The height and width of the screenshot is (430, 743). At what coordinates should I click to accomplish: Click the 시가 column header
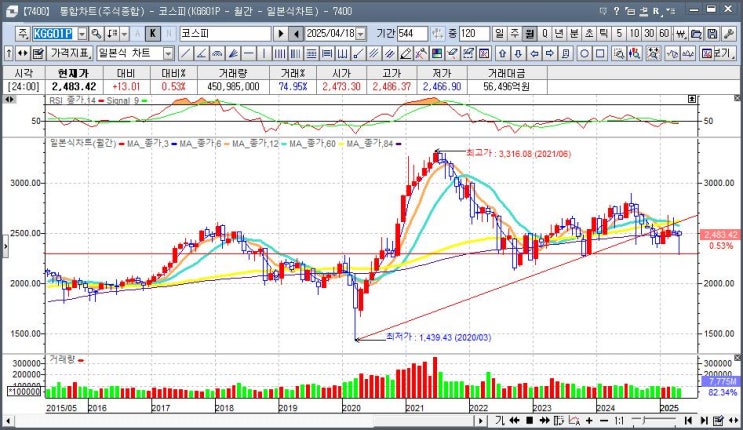coord(342,73)
